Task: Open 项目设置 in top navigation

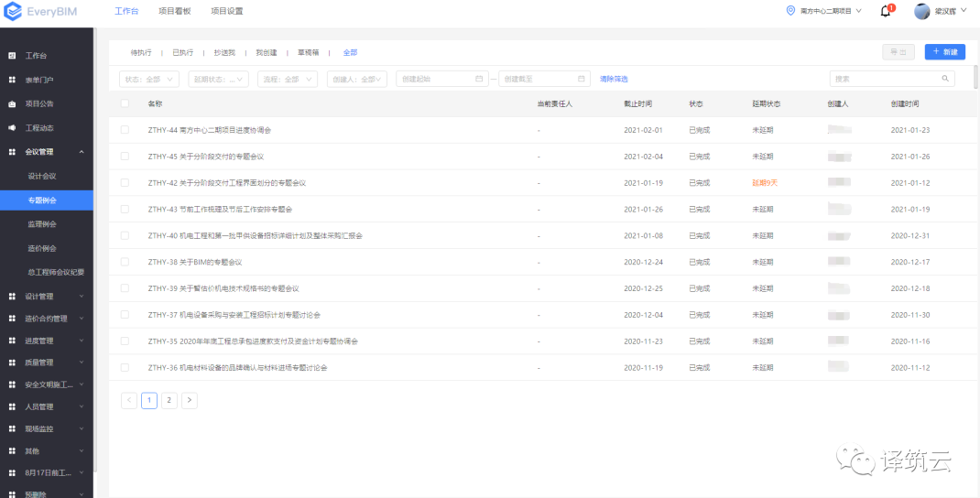Action: [x=227, y=11]
